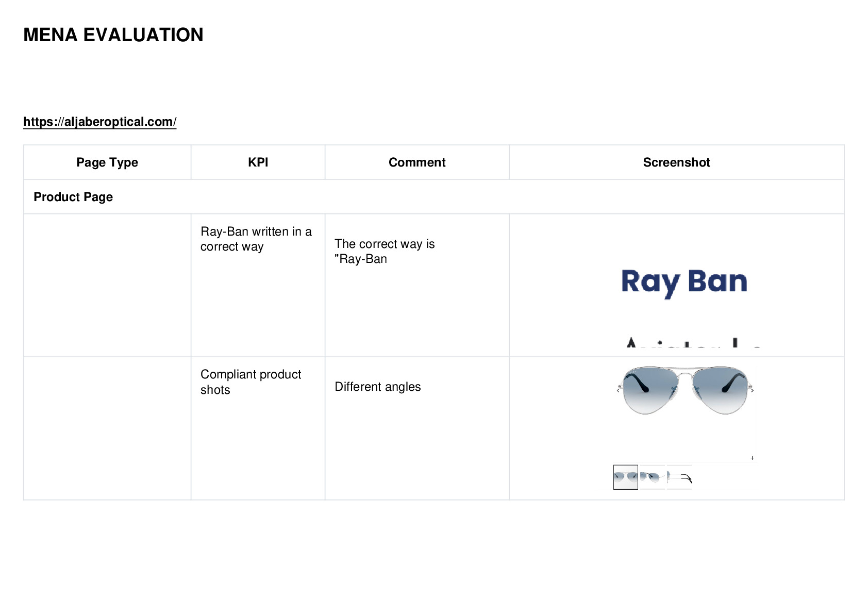
Task: Select the KPI column header
Action: coord(258,162)
